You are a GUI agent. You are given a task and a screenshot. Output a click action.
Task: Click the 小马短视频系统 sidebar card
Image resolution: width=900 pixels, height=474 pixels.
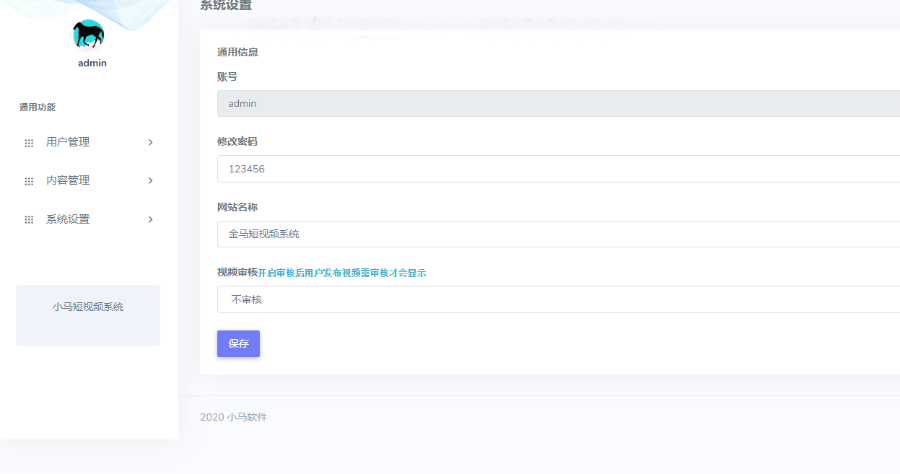click(x=88, y=316)
